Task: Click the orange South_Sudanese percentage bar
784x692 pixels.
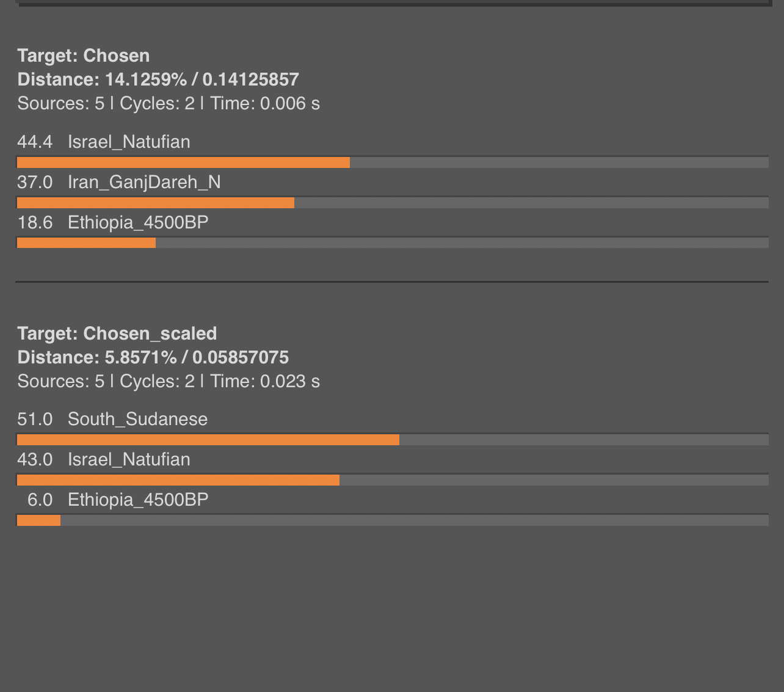Action: (x=208, y=440)
